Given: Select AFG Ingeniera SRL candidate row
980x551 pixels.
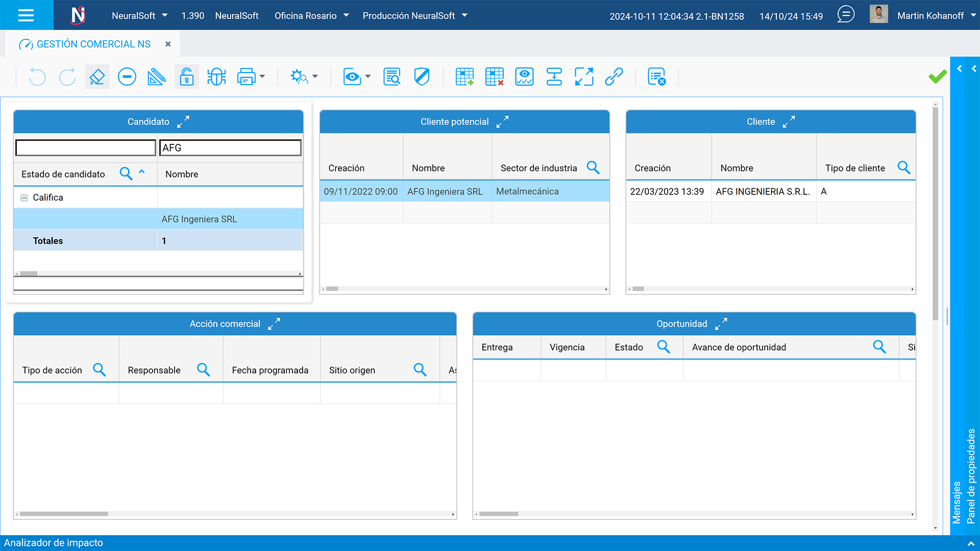Looking at the screenshot, I should 158,219.
